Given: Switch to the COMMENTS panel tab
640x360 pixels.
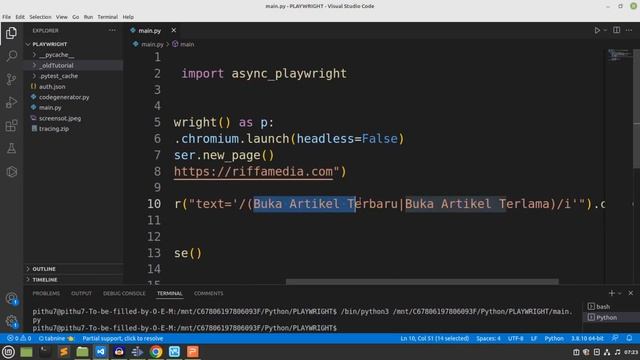Looking at the screenshot, I should [209, 293].
